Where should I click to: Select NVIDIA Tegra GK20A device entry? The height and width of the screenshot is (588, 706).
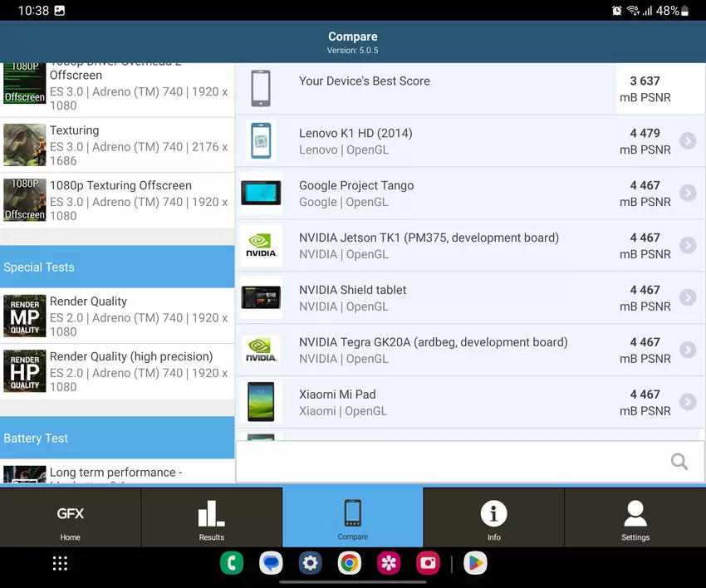pyautogui.click(x=433, y=350)
